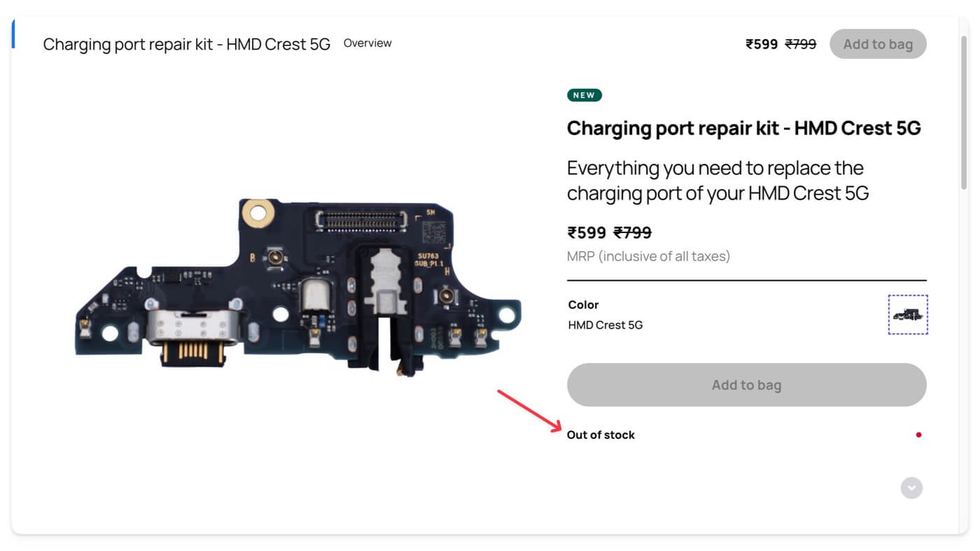The height and width of the screenshot is (551, 980).
Task: Click the red out-of-stock status dot
Action: (x=918, y=435)
